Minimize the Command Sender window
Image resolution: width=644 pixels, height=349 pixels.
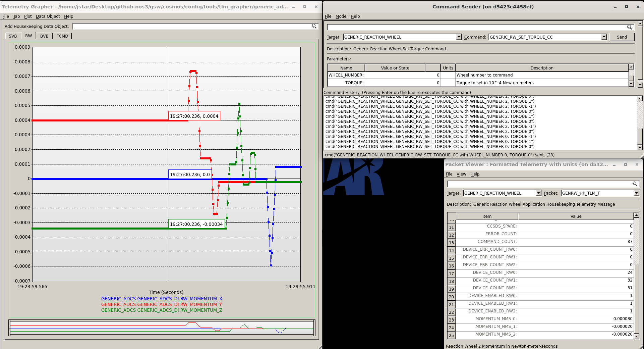pyautogui.click(x=615, y=7)
